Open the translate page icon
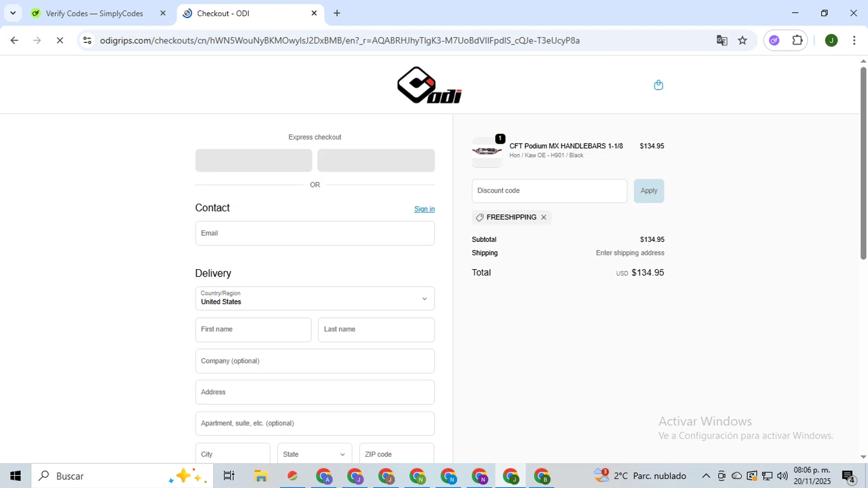Image resolution: width=868 pixels, height=488 pixels. coord(722,41)
